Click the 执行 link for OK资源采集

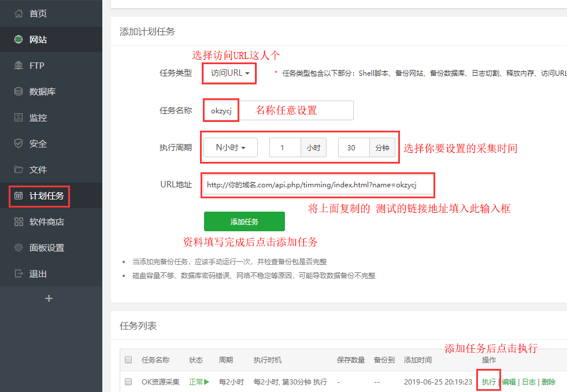point(488,382)
